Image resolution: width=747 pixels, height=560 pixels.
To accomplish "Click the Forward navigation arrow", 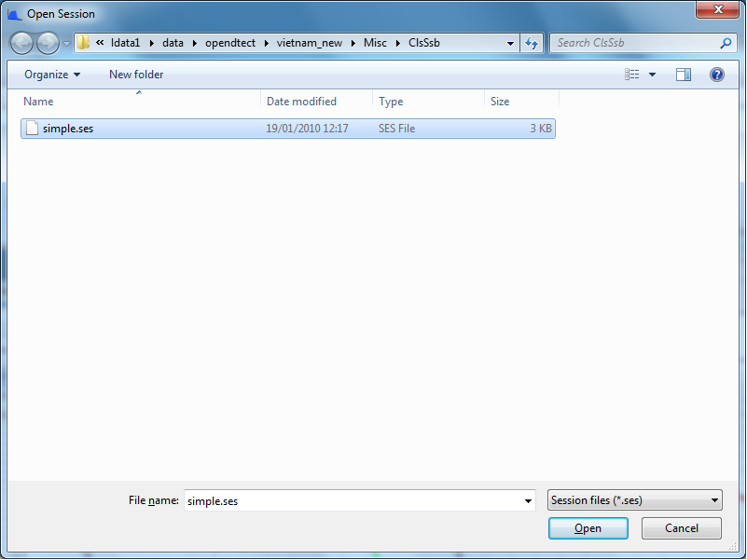I will 47,43.
